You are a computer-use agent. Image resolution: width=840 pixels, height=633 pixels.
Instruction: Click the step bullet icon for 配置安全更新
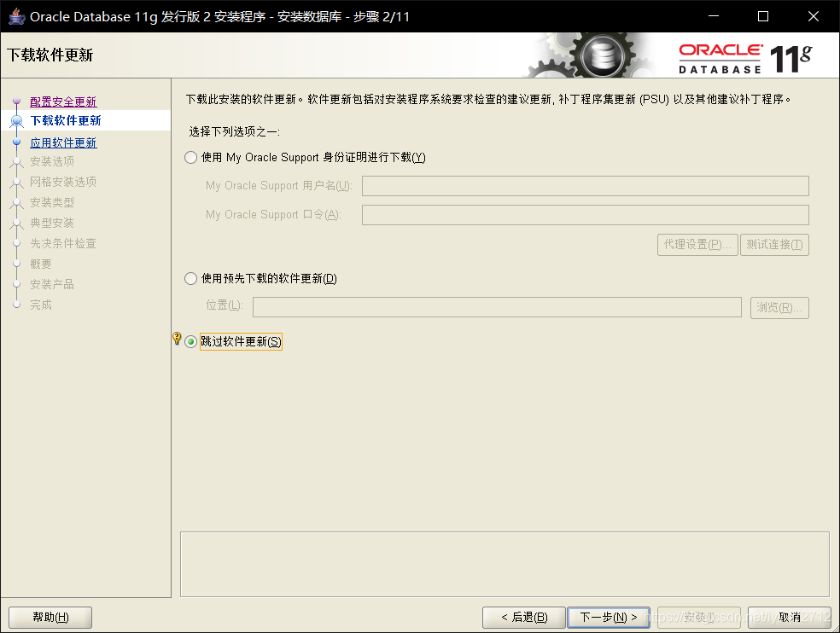point(16,102)
